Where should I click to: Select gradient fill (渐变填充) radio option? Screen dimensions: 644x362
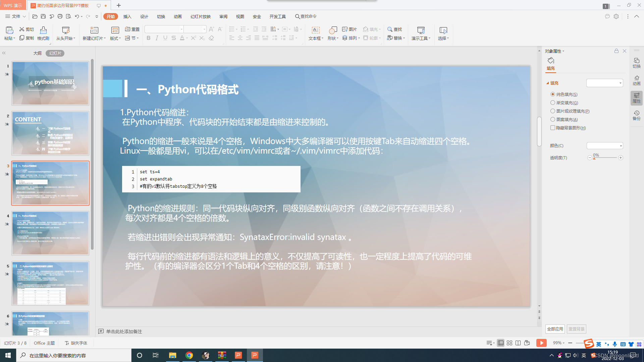552,103
